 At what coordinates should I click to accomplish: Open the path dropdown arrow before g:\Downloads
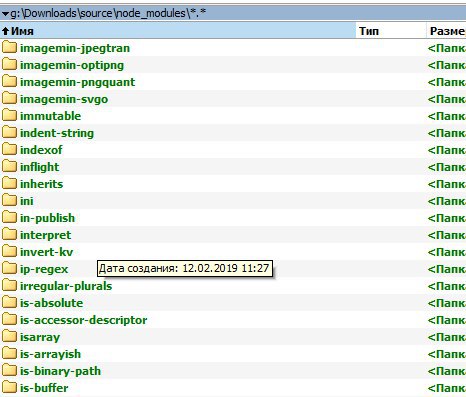(5, 14)
